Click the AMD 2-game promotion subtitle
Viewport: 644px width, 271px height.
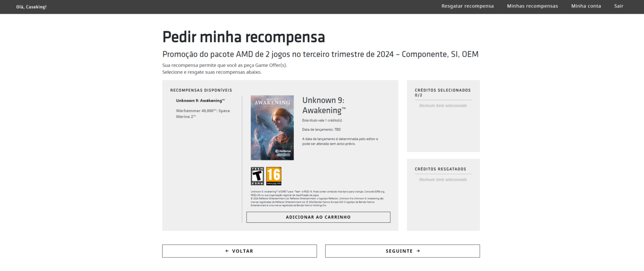tap(320, 54)
